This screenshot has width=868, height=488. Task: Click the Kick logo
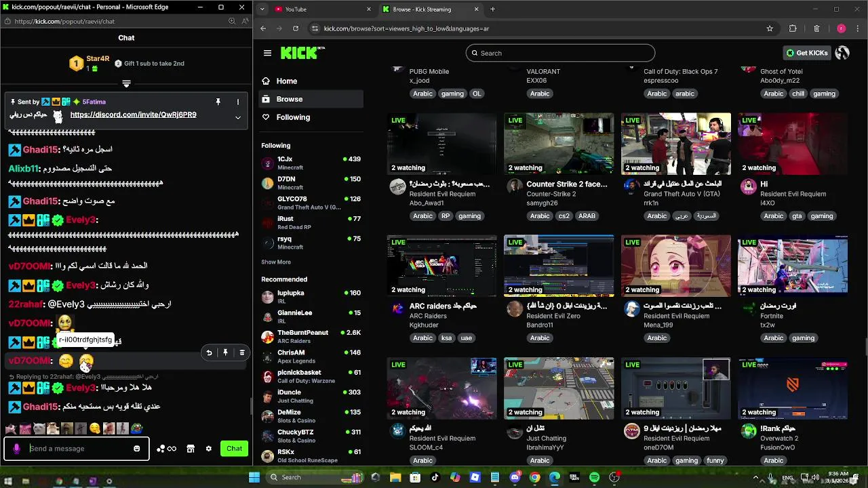[x=302, y=53]
